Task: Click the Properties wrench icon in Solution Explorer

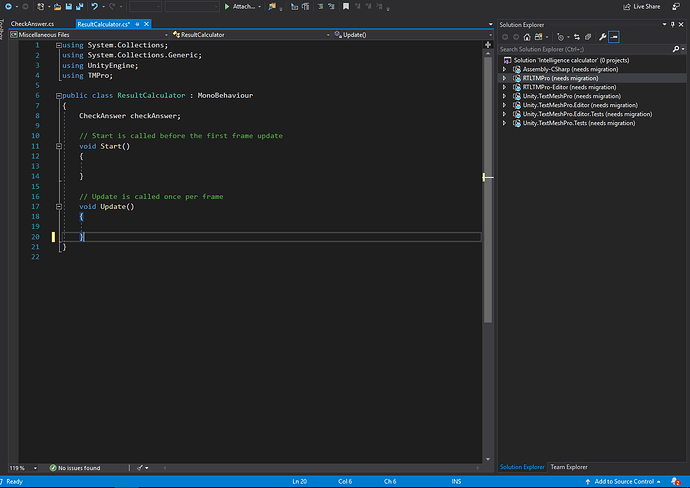Action: [601, 36]
